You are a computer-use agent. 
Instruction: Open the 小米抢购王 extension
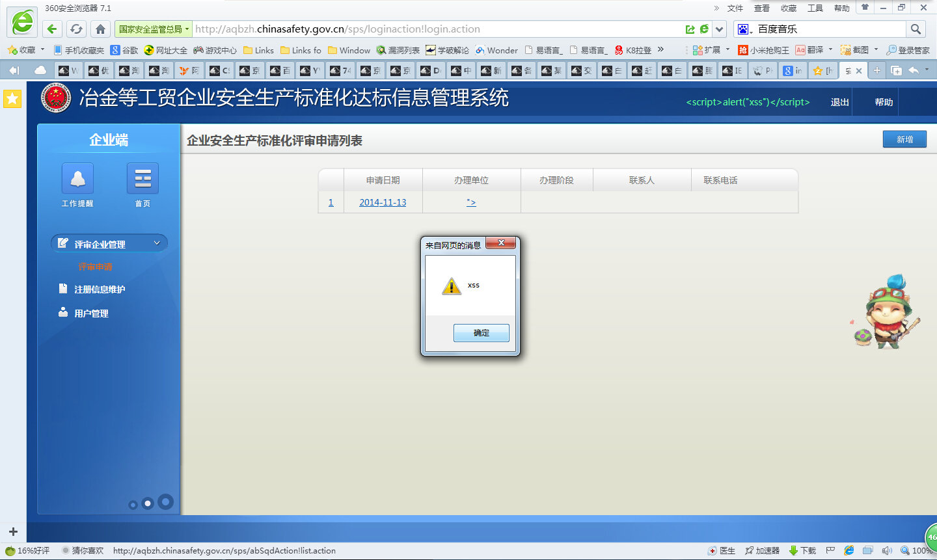pos(763,50)
